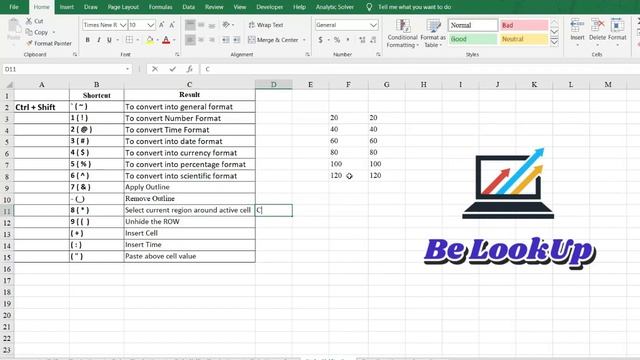Click the Cut scissors icon

click(29, 21)
